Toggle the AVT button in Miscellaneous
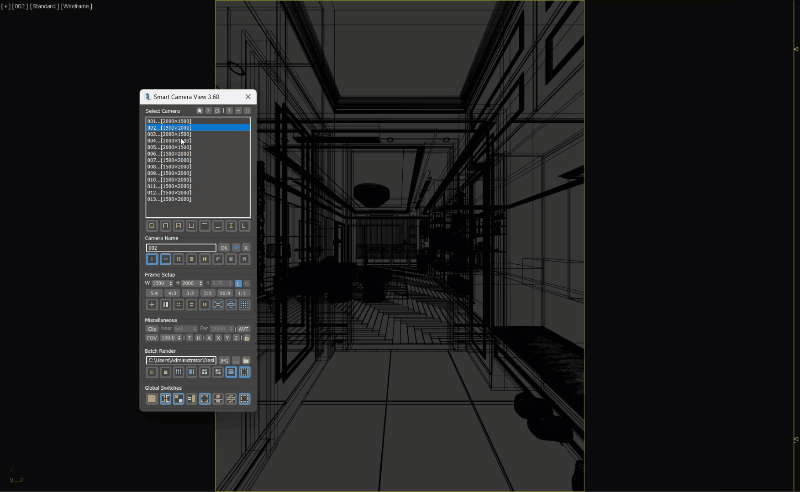The width and height of the screenshot is (800, 492). click(x=243, y=328)
